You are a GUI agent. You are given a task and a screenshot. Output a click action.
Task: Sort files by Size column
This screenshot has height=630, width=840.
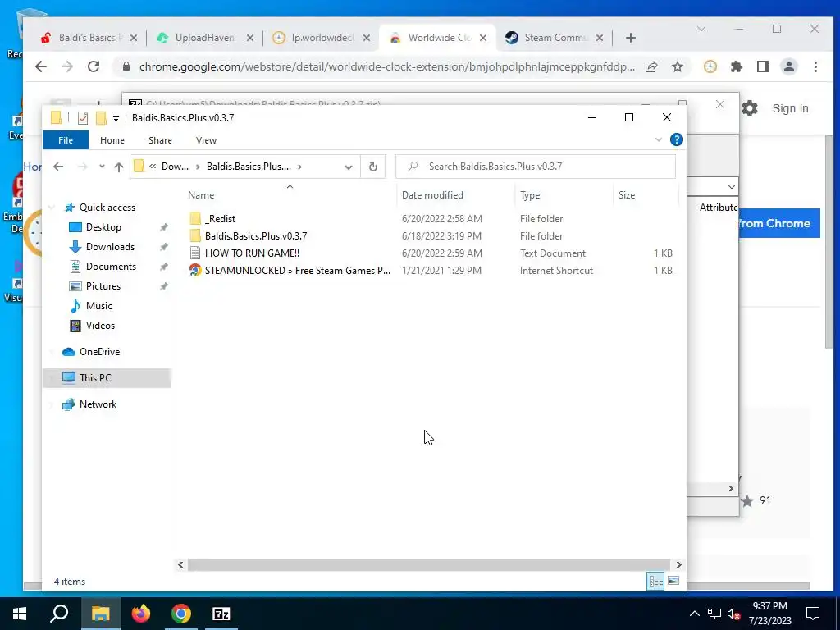626,195
